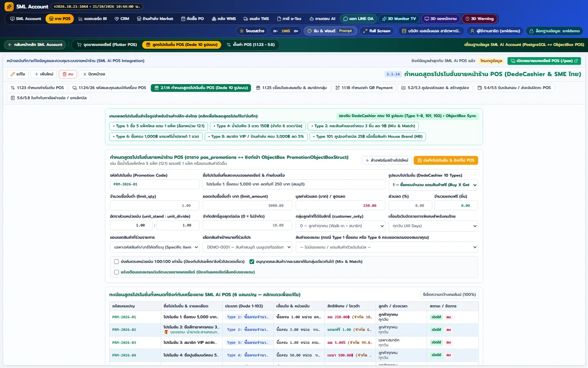Switch to the 1.1.18 QR Payment tab
The height and width of the screenshot is (368, 588).
[x=364, y=88]
